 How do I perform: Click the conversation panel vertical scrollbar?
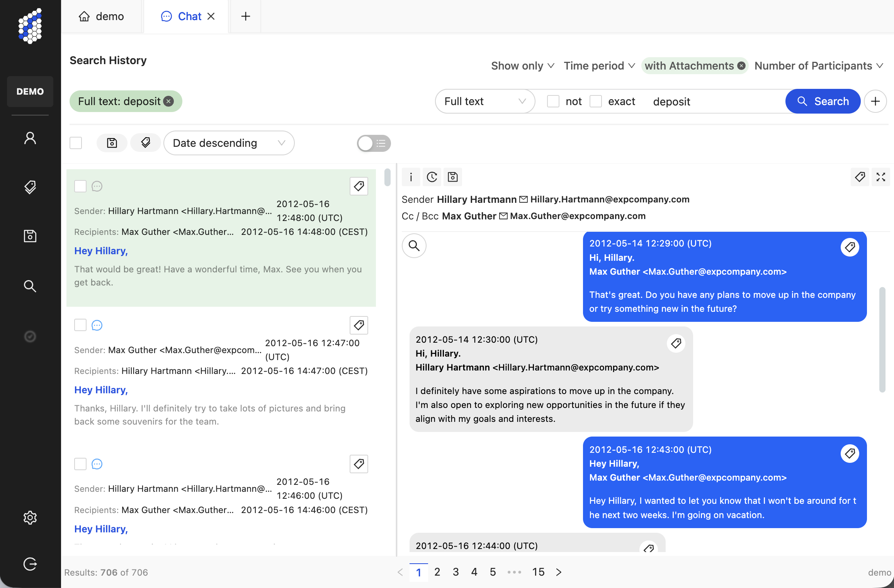pyautogui.click(x=882, y=340)
